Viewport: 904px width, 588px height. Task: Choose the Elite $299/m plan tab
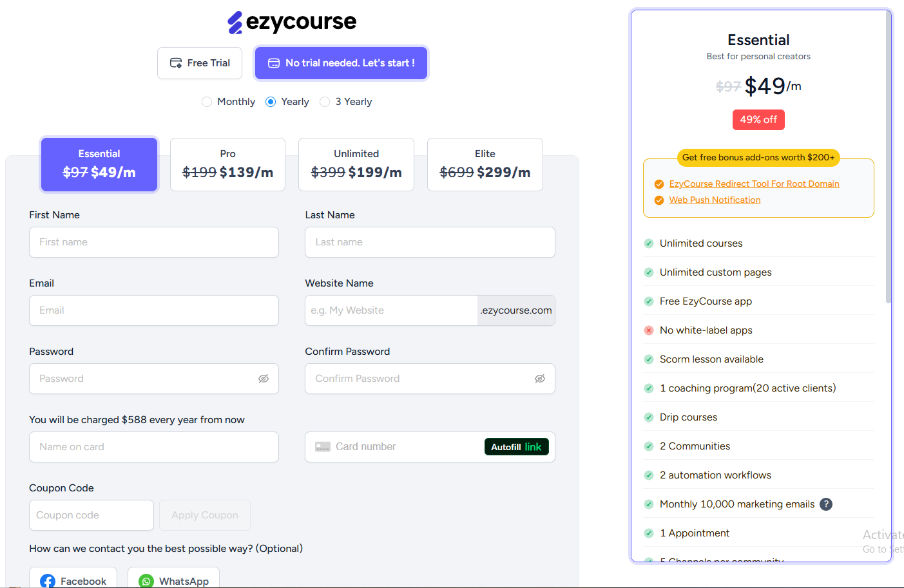(485, 164)
